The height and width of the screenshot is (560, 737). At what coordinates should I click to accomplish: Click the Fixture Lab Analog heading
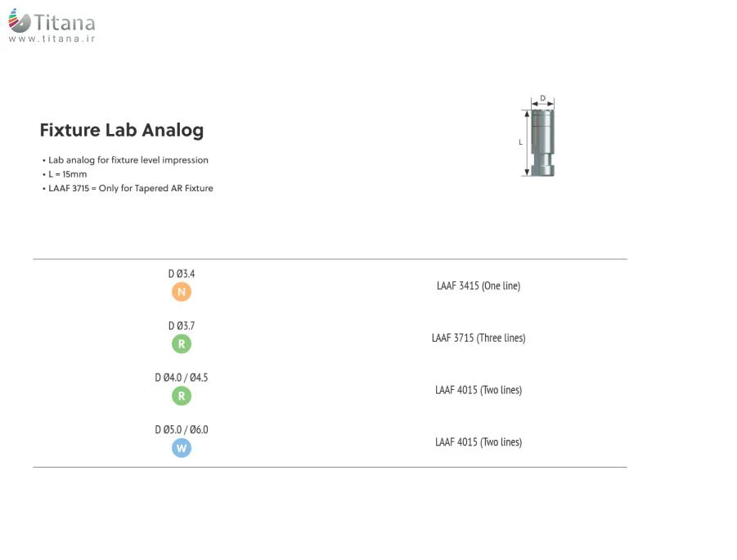(x=122, y=130)
